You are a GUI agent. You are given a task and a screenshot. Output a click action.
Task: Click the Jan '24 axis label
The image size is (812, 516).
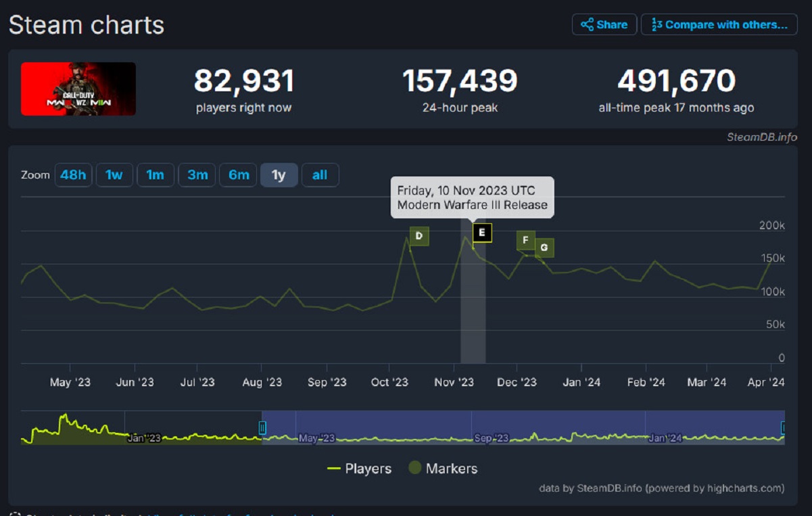tap(581, 382)
